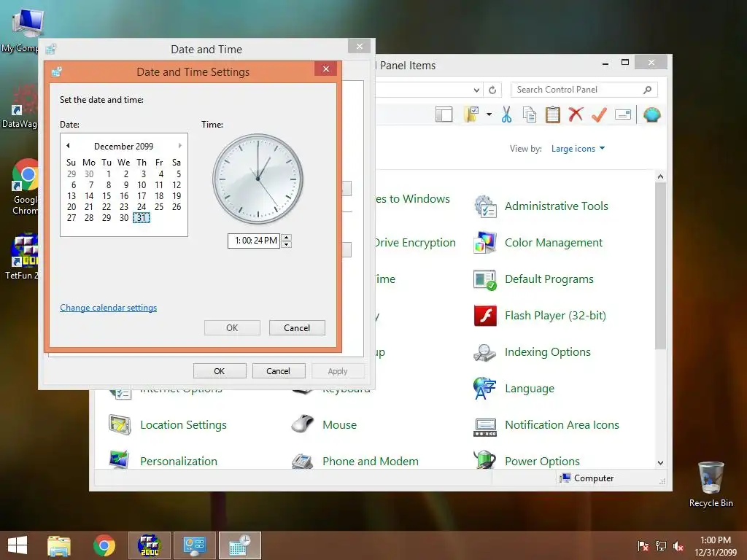Click the Cut scissors icon in Control Panel toolbar
Image resolution: width=747 pixels, height=560 pixels.
(506, 114)
